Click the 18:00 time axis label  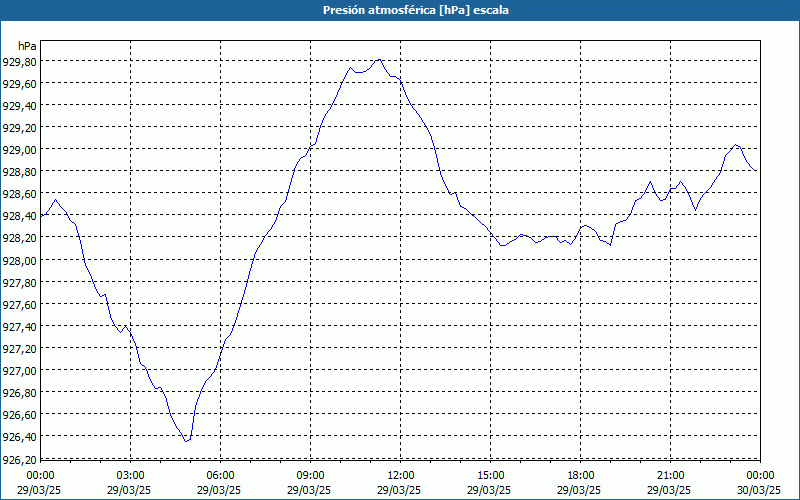[x=581, y=476]
